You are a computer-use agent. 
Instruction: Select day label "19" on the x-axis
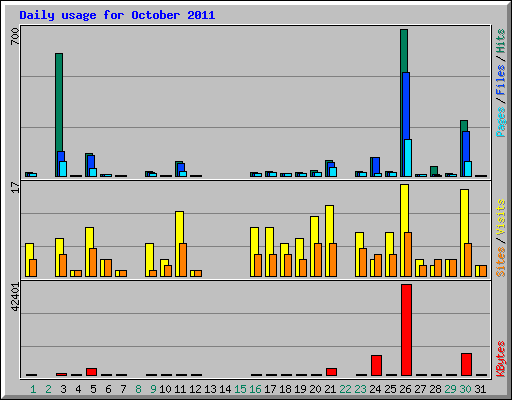click(x=300, y=389)
